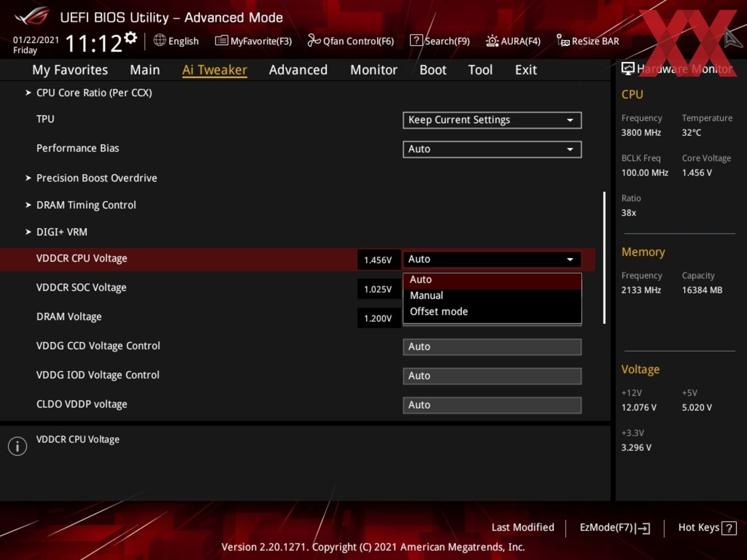
Task: Click the Hardware Monitor display icon
Action: point(628,69)
